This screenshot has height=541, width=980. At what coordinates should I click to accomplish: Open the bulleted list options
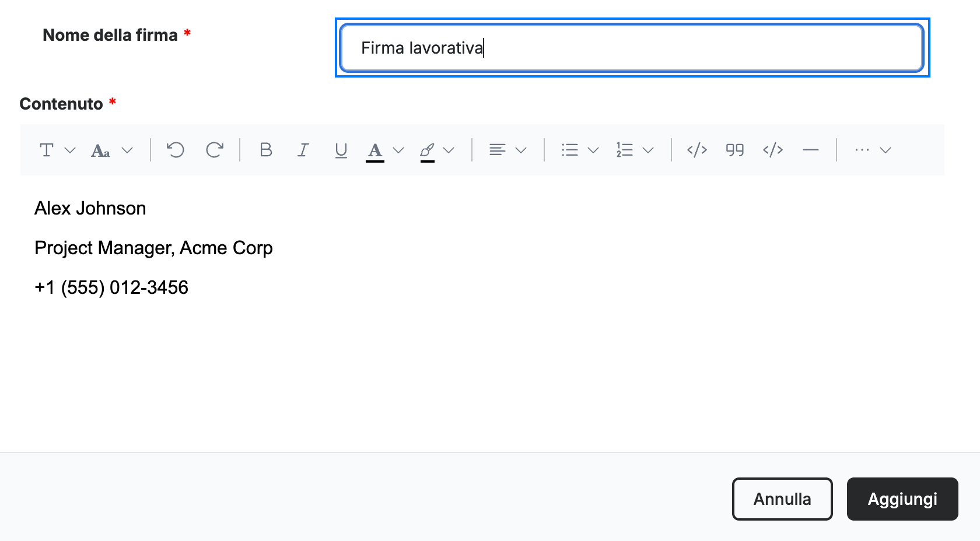(580, 150)
